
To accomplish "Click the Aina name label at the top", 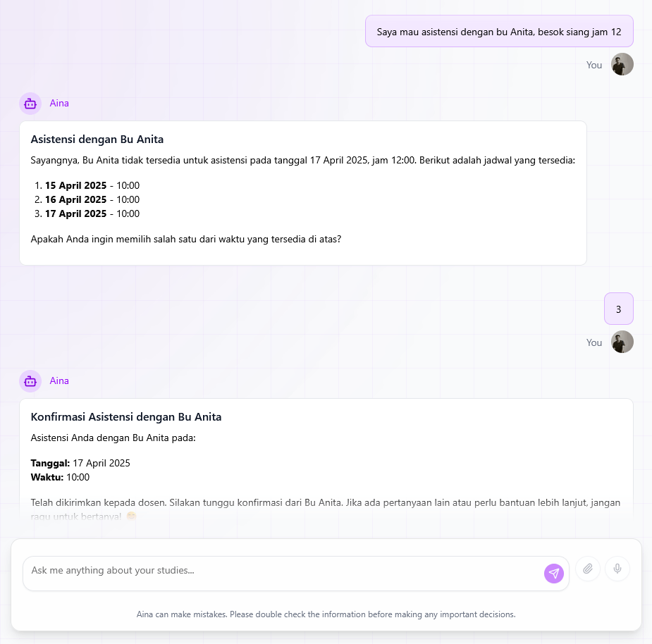I will coord(59,103).
